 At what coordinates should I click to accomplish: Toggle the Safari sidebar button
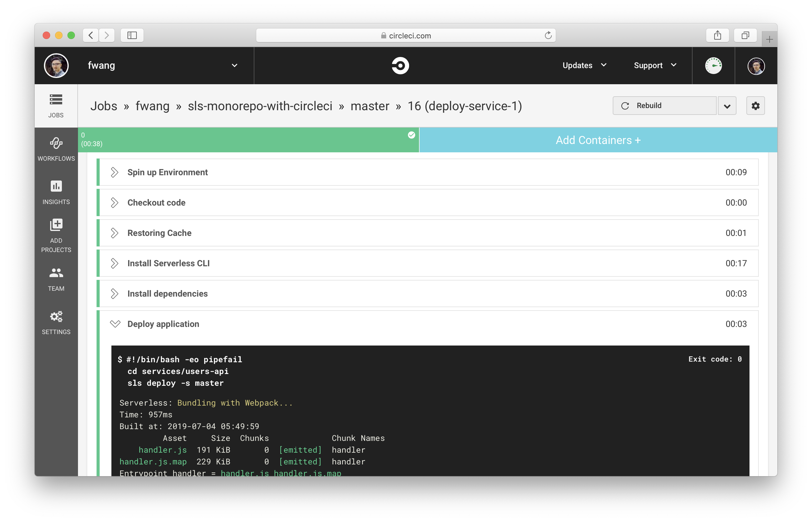tap(132, 35)
